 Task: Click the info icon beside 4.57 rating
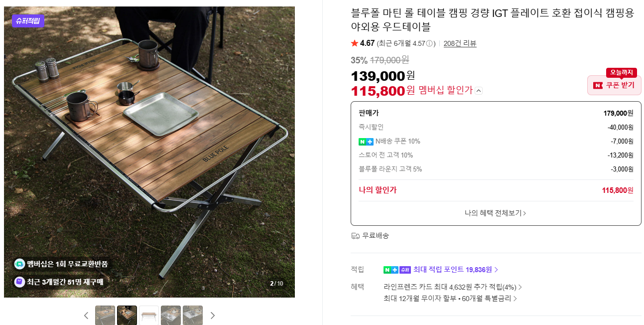(x=429, y=43)
